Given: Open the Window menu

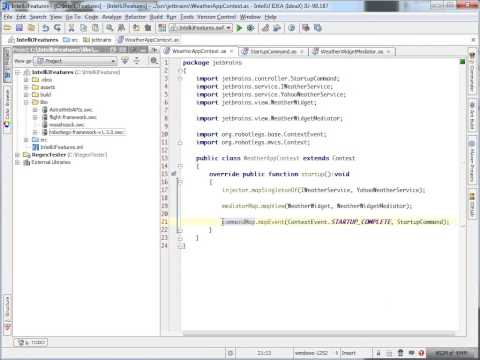Looking at the screenshot, I should pyautogui.click(x=250, y=17).
